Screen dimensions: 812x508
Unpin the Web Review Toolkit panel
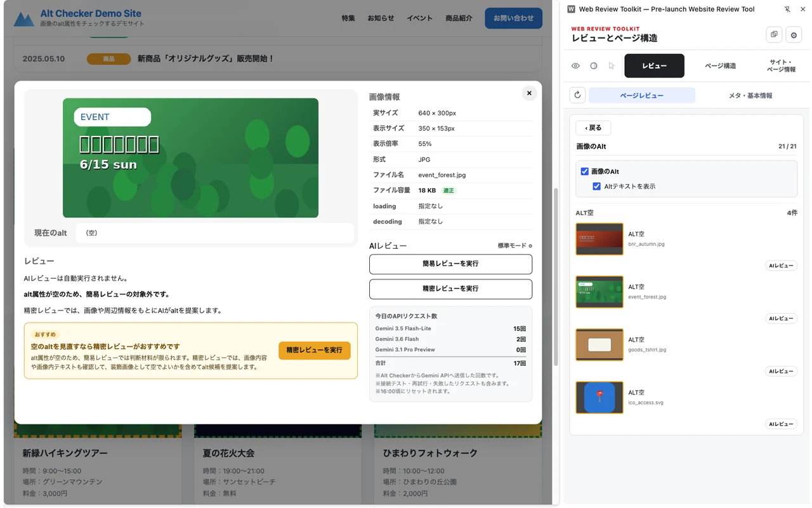(x=787, y=10)
